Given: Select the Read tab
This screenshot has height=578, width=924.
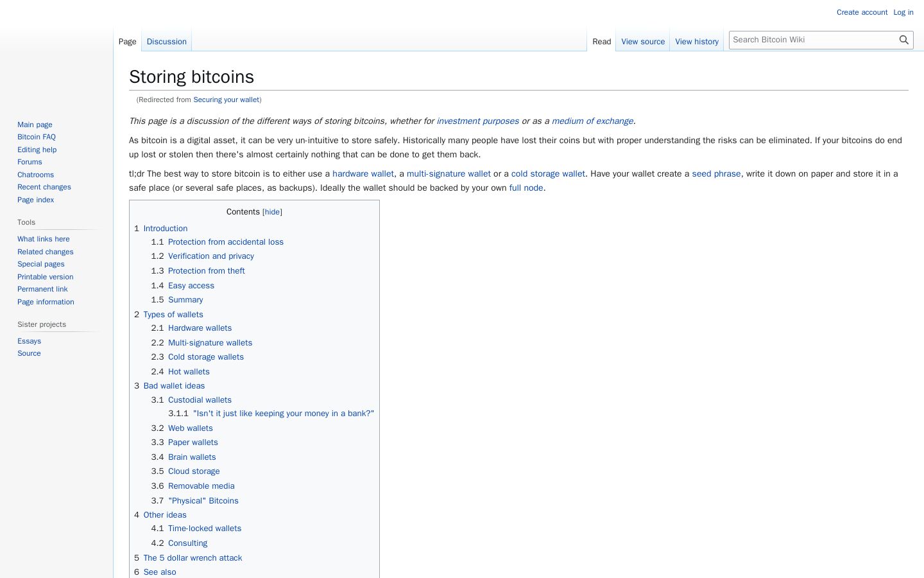Looking at the screenshot, I should tap(601, 42).
